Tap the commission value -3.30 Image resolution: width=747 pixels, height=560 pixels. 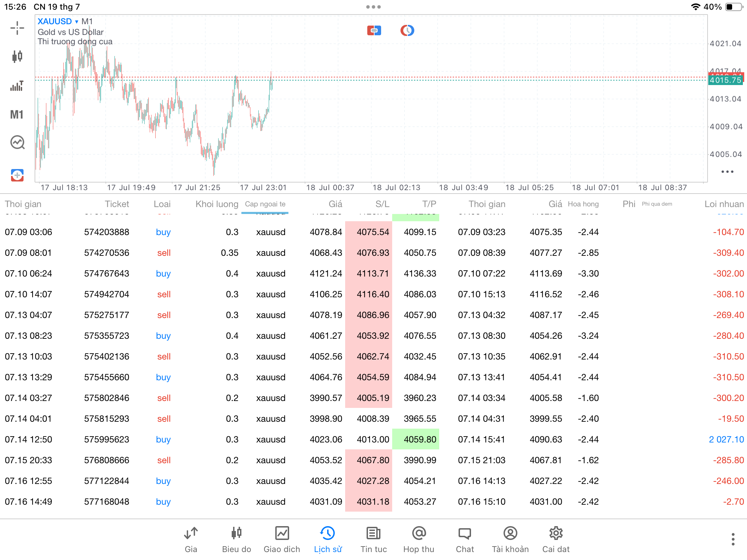pos(588,273)
